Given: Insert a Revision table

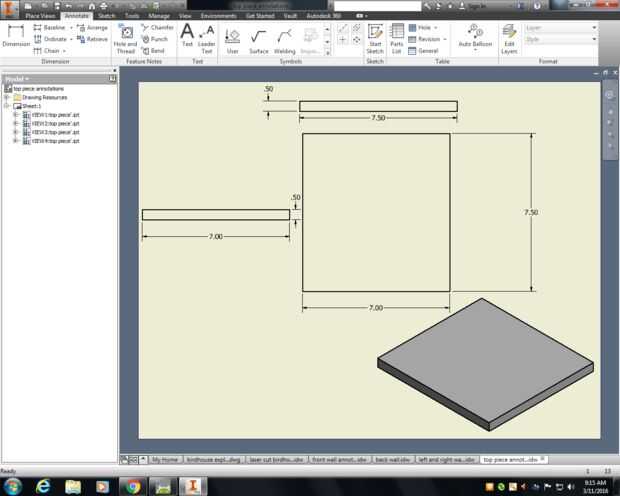Looking at the screenshot, I should pyautogui.click(x=424, y=39).
